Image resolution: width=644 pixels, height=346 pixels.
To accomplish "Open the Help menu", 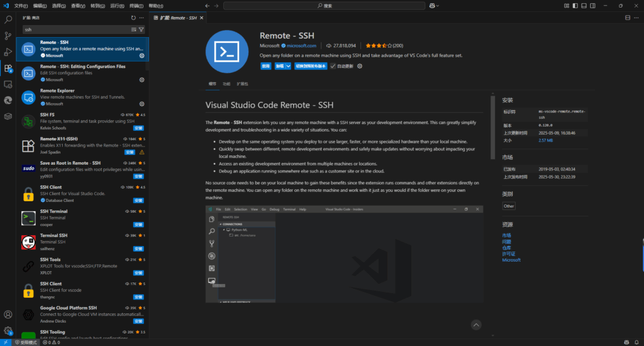I will click(156, 6).
